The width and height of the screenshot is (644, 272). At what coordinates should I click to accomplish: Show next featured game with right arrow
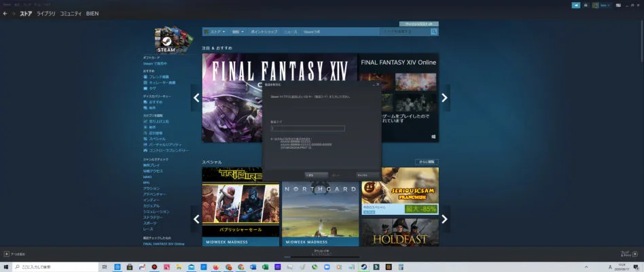[444, 98]
